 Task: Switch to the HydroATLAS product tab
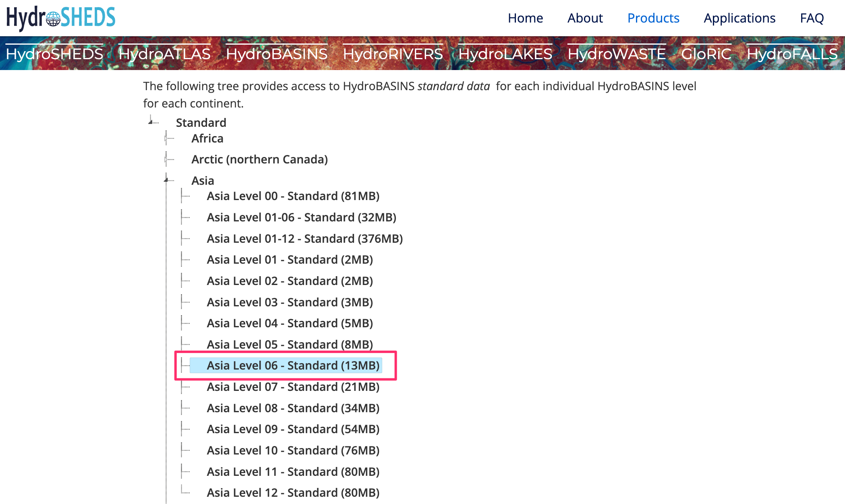164,54
